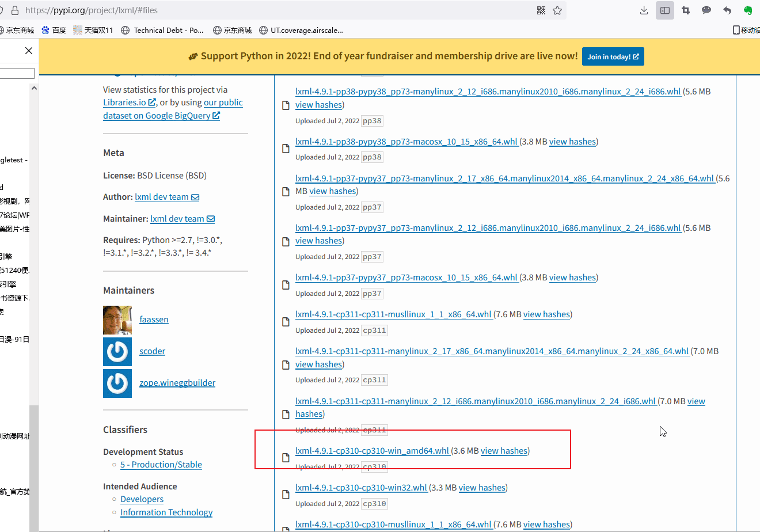760x532 pixels.
Task: Download lxml-4.9.1-cp310-cp310-win32.whl
Action: pyautogui.click(x=362, y=488)
